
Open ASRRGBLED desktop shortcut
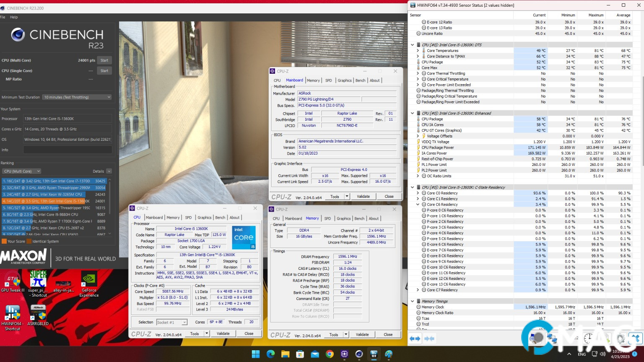point(38,315)
